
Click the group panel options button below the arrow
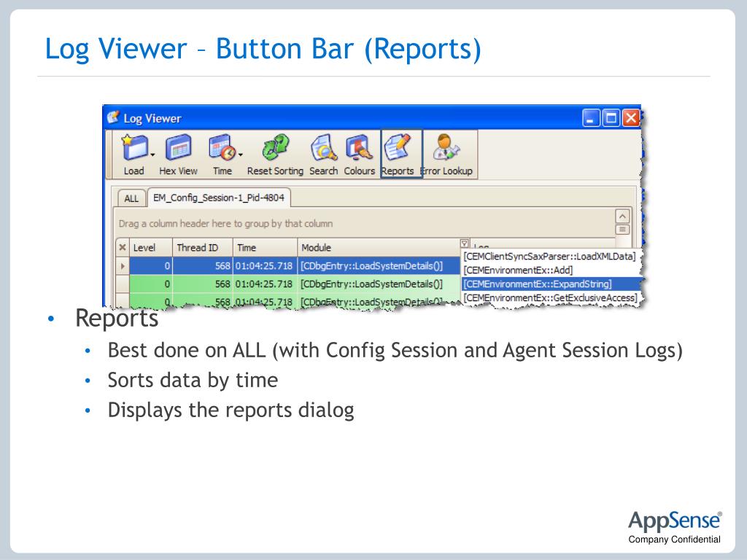click(x=622, y=230)
